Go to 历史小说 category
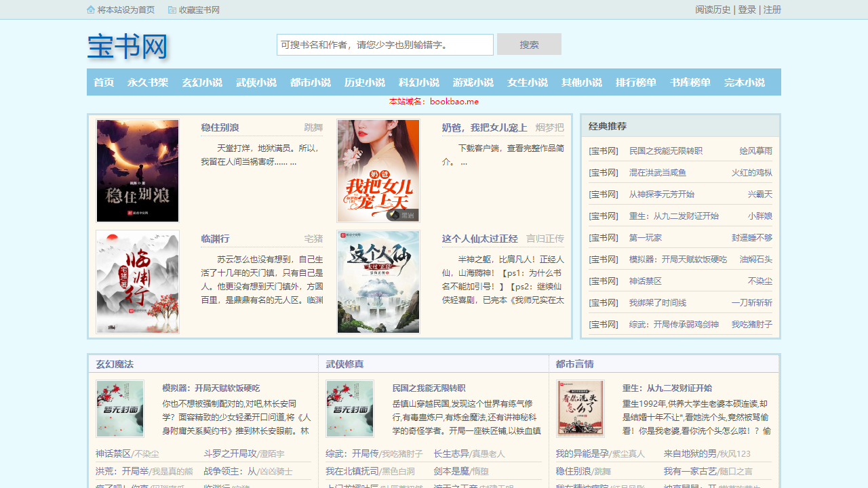This screenshot has width=868, height=488. tap(365, 82)
